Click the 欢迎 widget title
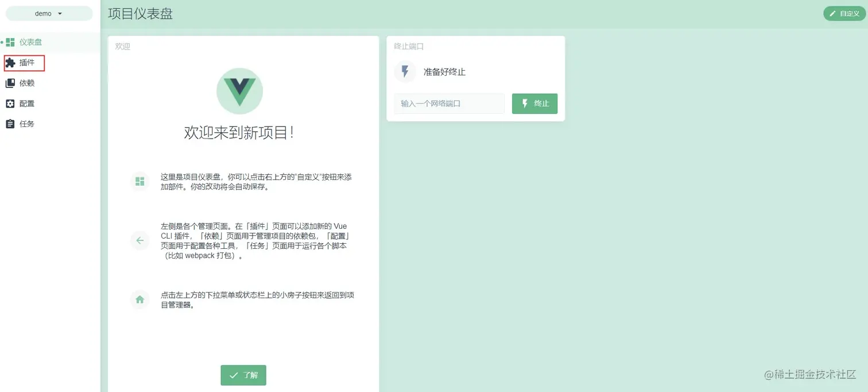Screen dimensions: 868x392 click(x=123, y=47)
